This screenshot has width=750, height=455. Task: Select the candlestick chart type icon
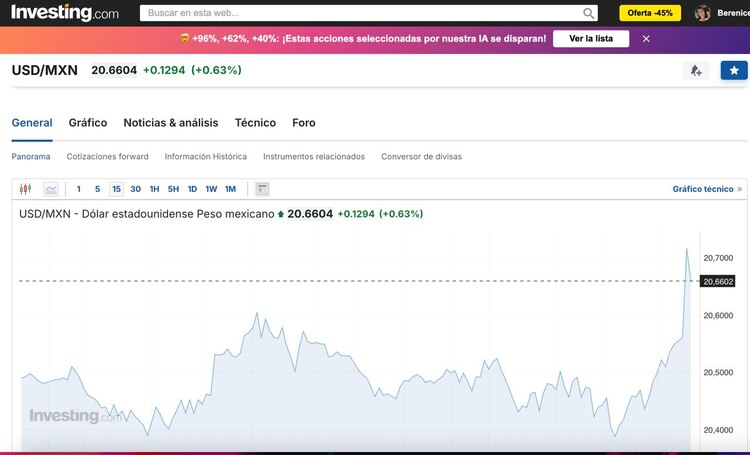tap(25, 189)
